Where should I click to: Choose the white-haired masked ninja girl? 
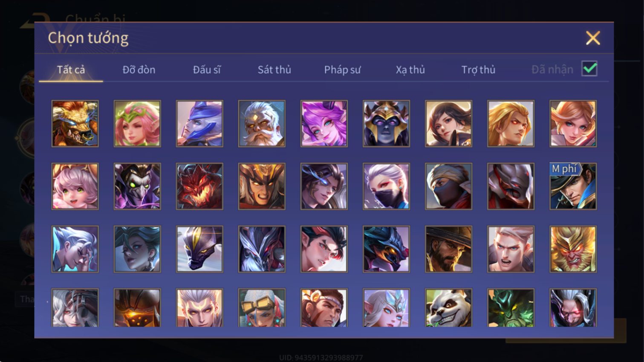coord(386,186)
